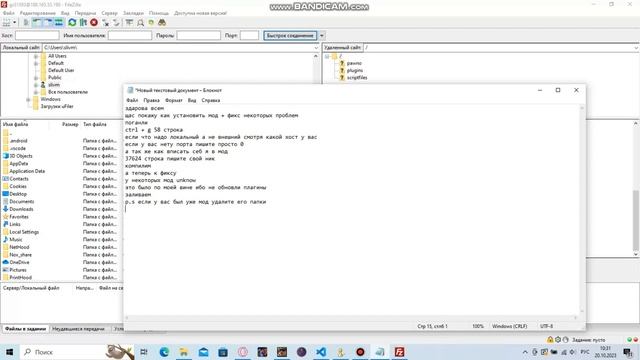Open Visual Studio Code from the taskbar

pos(321,352)
